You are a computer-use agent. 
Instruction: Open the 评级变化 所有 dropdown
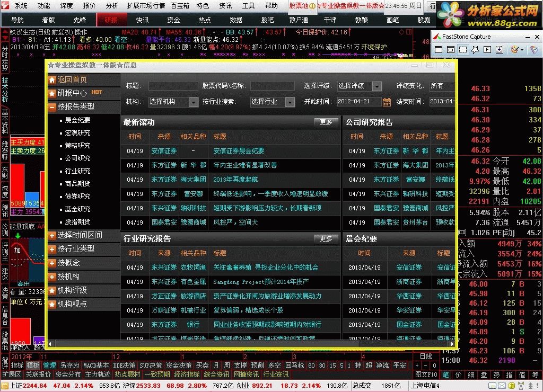442,86
